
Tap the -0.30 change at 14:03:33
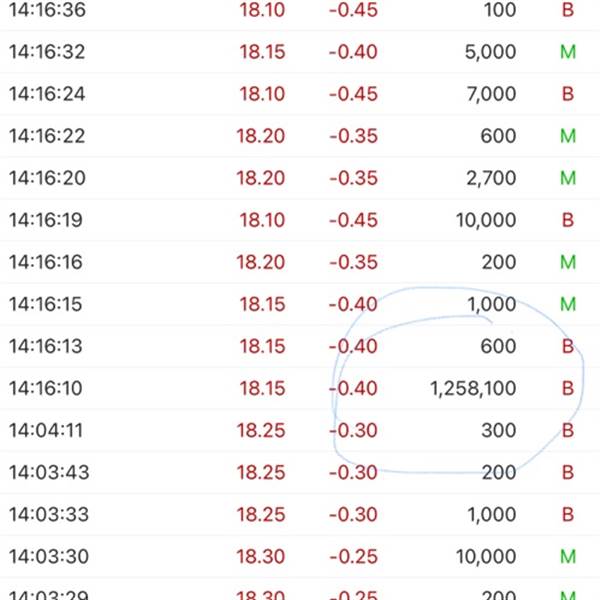354,515
